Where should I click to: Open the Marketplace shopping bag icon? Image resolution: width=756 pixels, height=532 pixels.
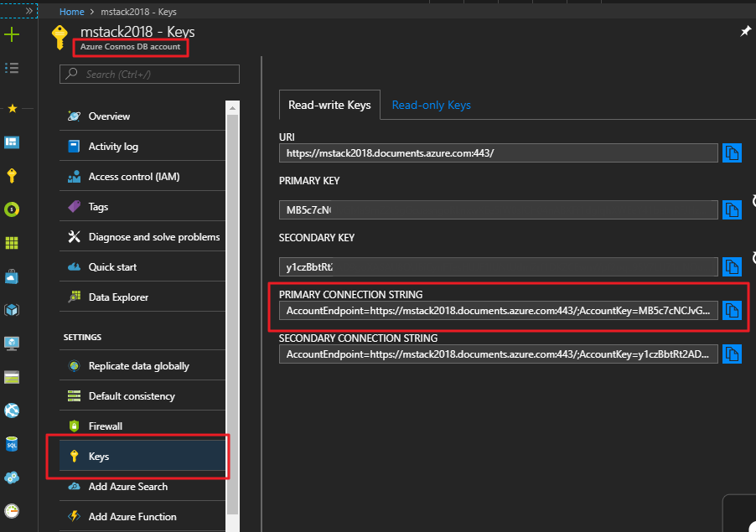(x=12, y=276)
